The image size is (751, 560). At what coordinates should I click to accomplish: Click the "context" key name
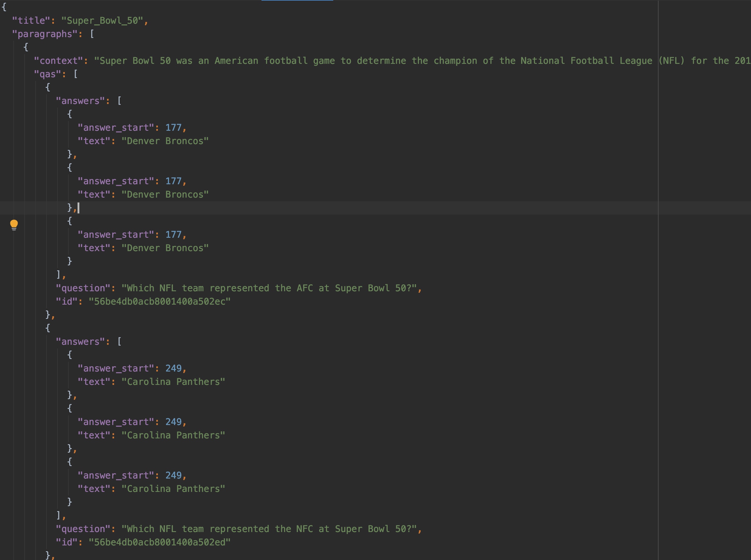pyautogui.click(x=58, y=61)
